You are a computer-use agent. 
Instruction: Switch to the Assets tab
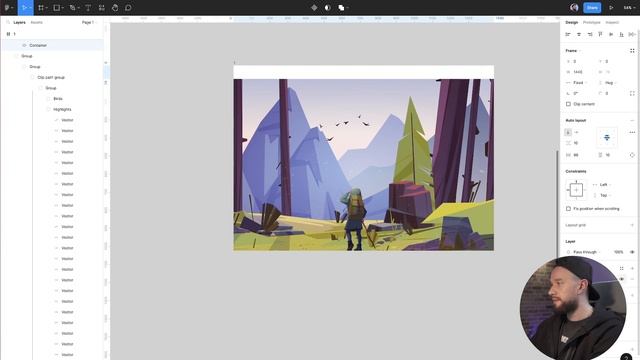(36, 22)
